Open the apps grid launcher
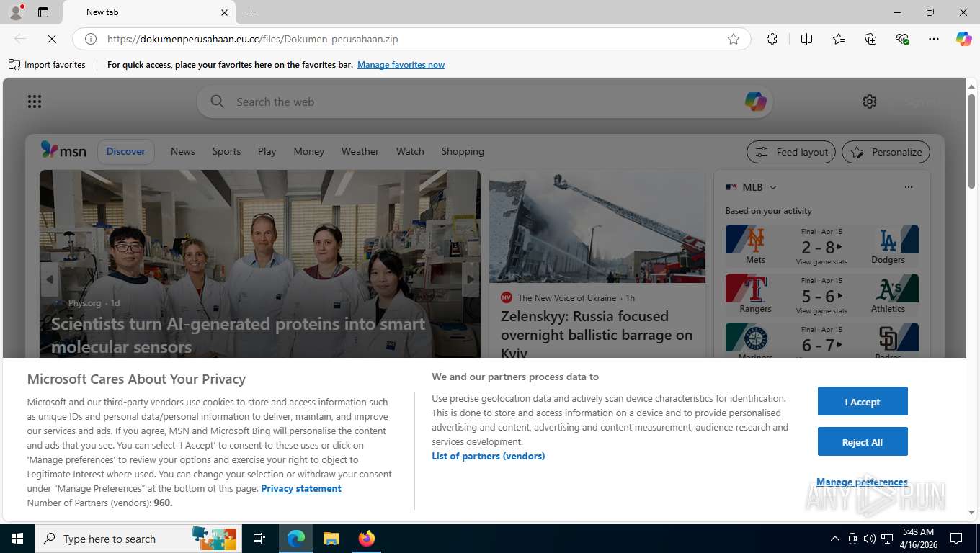Viewport: 980px width, 553px height. coord(35,102)
